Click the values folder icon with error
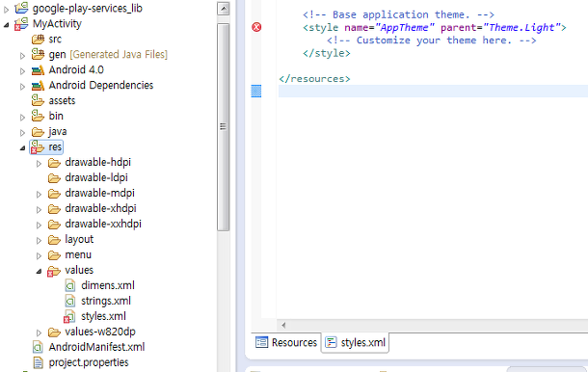Viewport: 588px width, 372px height. 54,271
